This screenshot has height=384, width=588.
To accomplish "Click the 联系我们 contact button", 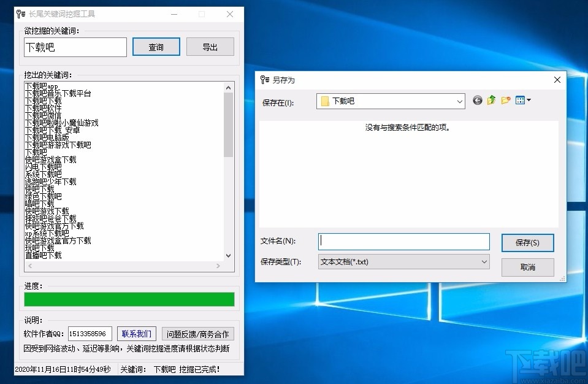I will (136, 334).
